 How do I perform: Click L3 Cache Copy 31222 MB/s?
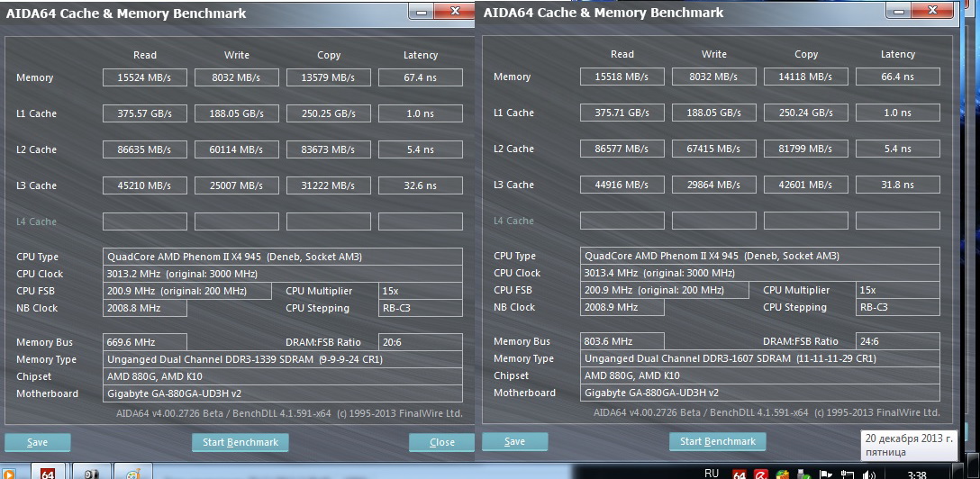coord(328,185)
